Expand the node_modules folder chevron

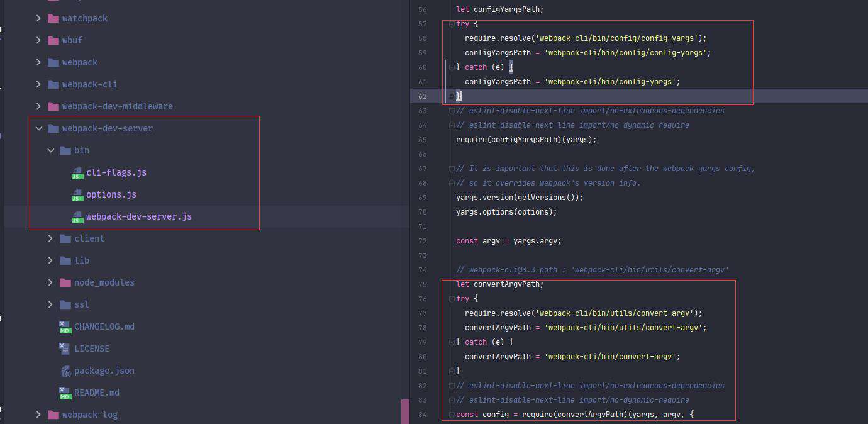(x=51, y=282)
